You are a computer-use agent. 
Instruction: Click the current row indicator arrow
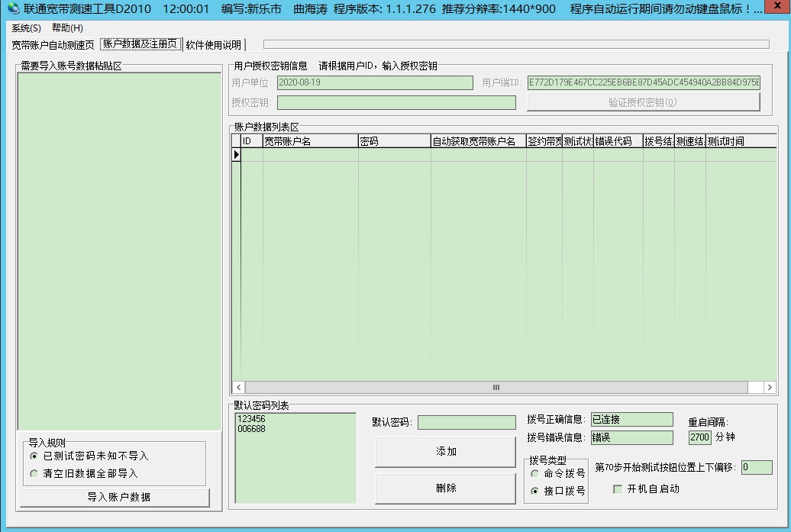point(236,155)
